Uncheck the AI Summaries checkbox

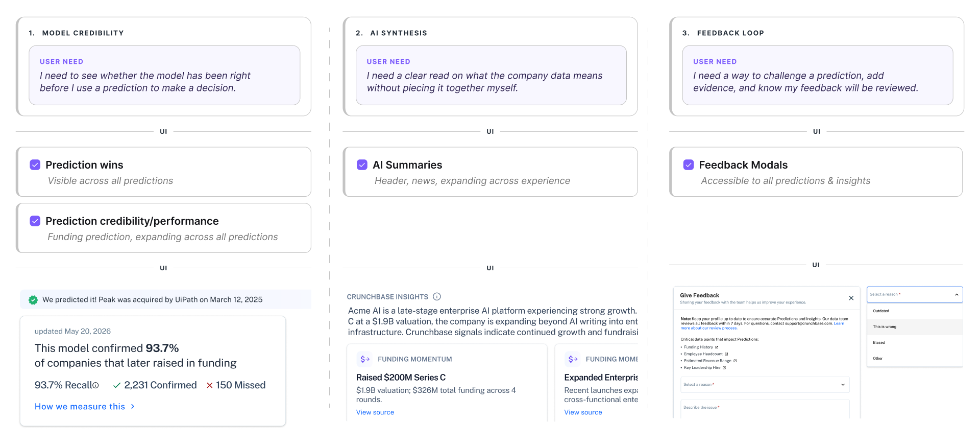(x=362, y=165)
